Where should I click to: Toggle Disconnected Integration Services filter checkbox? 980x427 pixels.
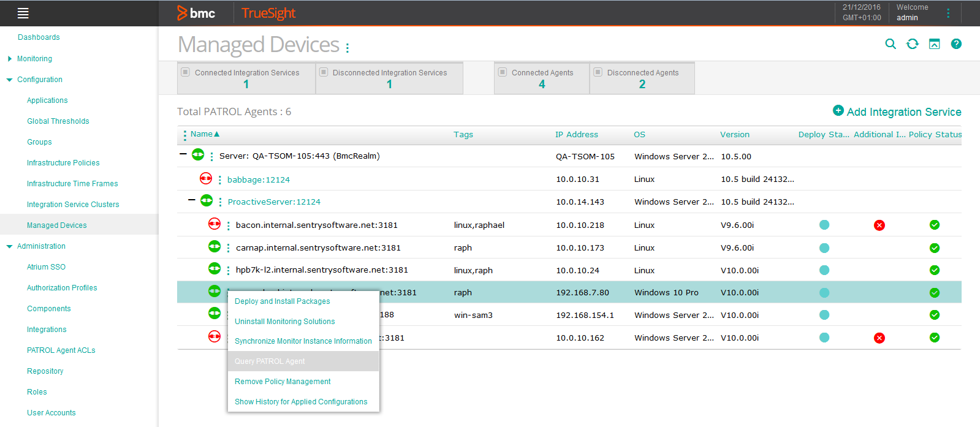point(324,72)
